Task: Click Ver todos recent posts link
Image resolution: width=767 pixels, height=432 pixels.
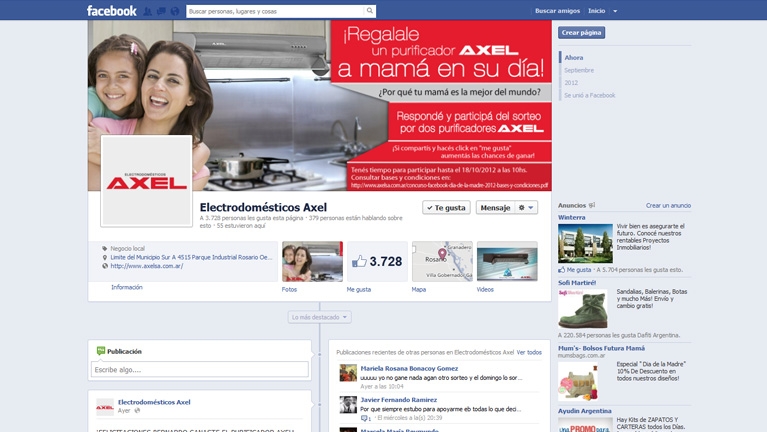Action: tap(529, 352)
